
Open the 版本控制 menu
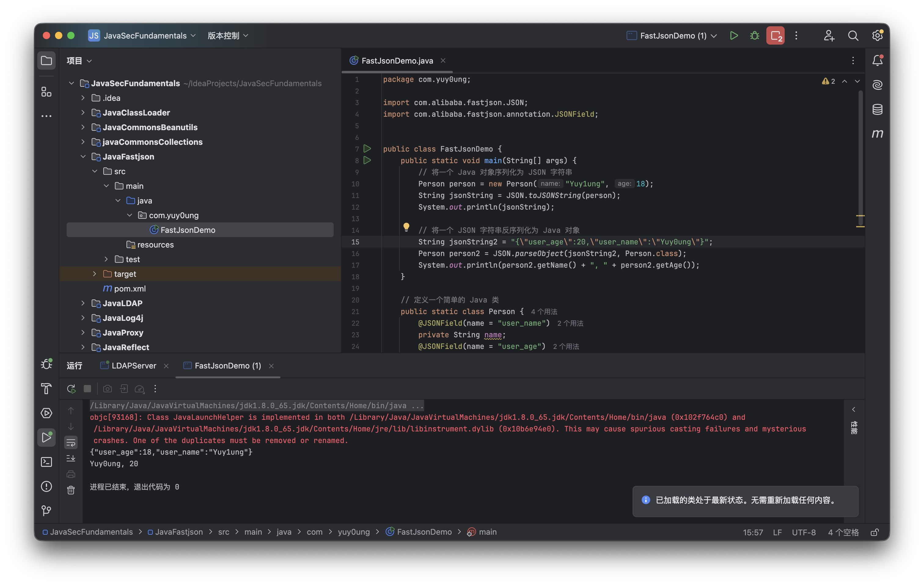click(228, 36)
